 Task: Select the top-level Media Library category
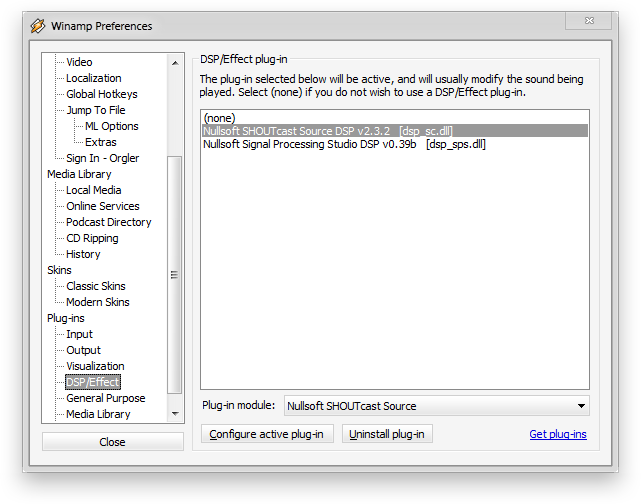(x=79, y=174)
